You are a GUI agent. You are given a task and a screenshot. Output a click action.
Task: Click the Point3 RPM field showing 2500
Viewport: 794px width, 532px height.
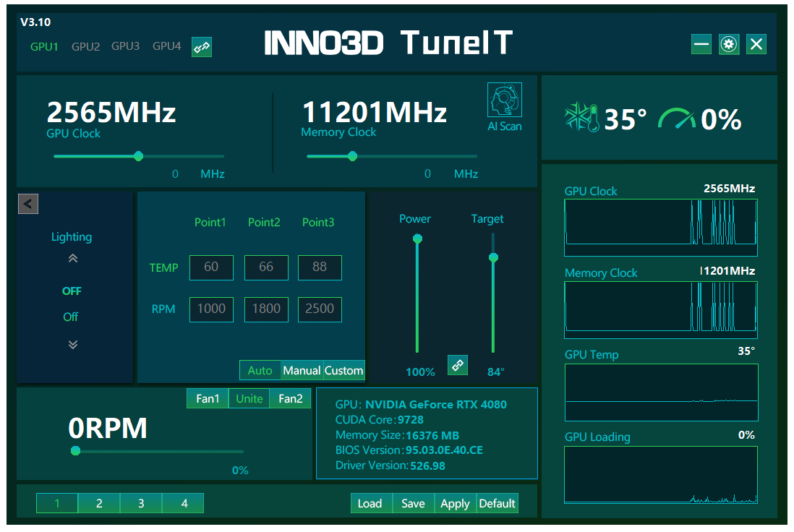[320, 309]
